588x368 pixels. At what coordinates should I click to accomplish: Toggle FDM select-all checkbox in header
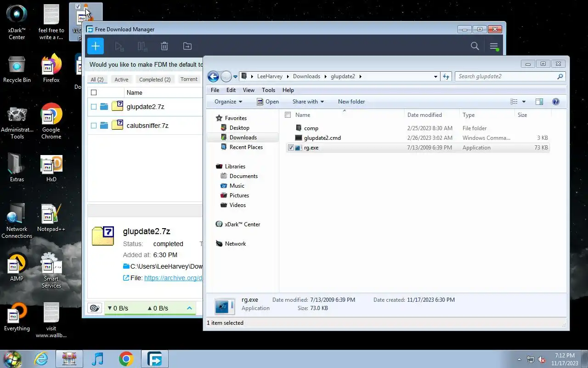pos(94,92)
